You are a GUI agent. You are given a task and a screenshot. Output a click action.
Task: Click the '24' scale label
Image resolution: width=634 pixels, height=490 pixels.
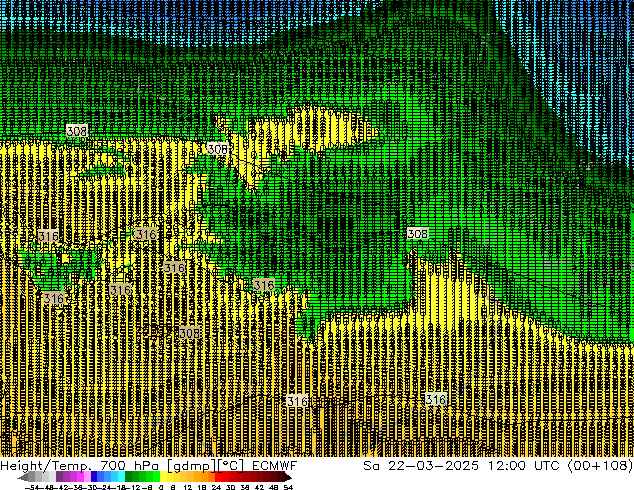pyautogui.click(x=216, y=487)
